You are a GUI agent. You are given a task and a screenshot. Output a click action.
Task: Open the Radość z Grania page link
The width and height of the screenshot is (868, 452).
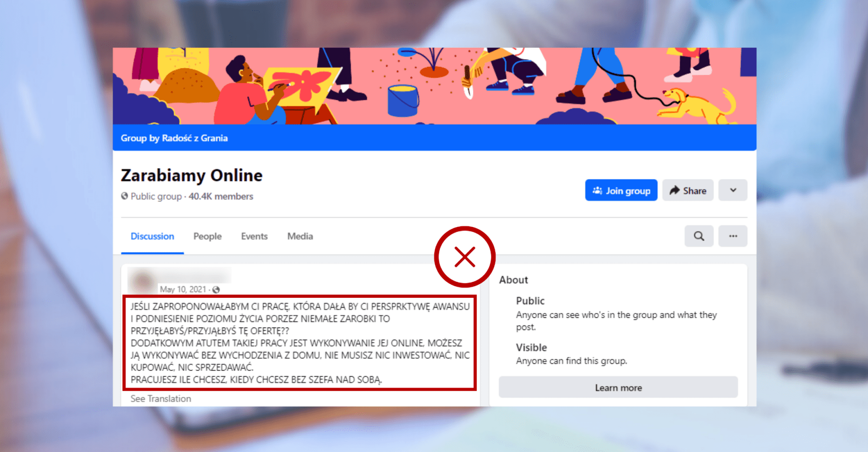tap(195, 138)
